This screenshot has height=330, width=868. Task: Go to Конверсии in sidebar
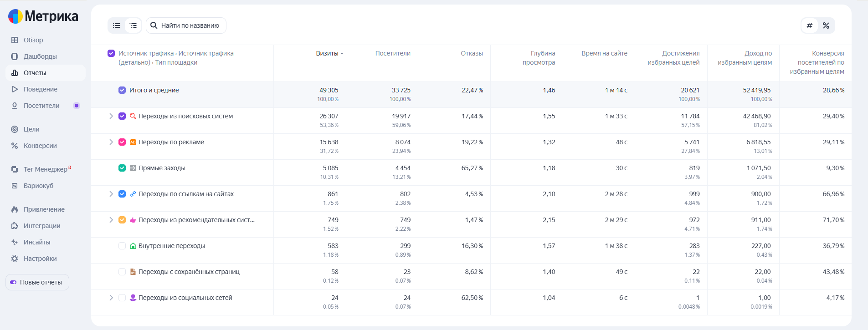[x=40, y=146]
